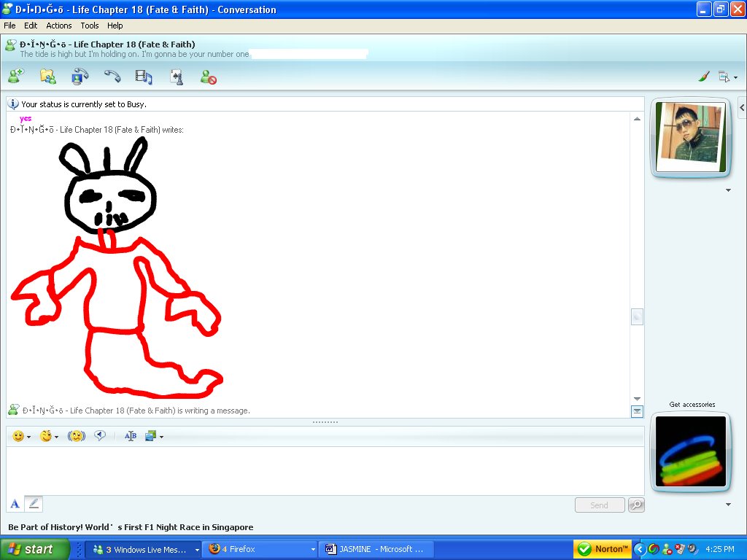747x560 pixels.
Task: Open the Actions menu
Action: pyautogui.click(x=59, y=26)
